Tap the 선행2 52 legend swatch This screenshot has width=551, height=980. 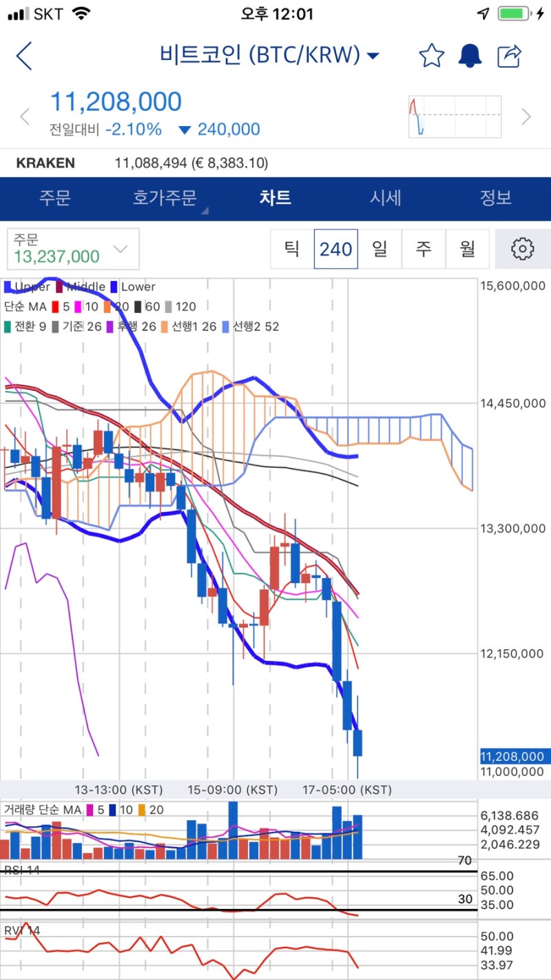[225, 327]
